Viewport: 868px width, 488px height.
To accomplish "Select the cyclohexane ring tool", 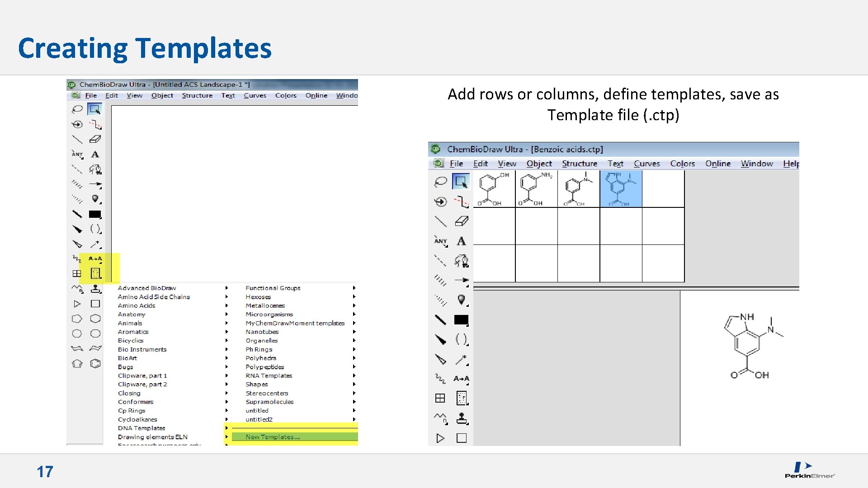I will (x=95, y=319).
